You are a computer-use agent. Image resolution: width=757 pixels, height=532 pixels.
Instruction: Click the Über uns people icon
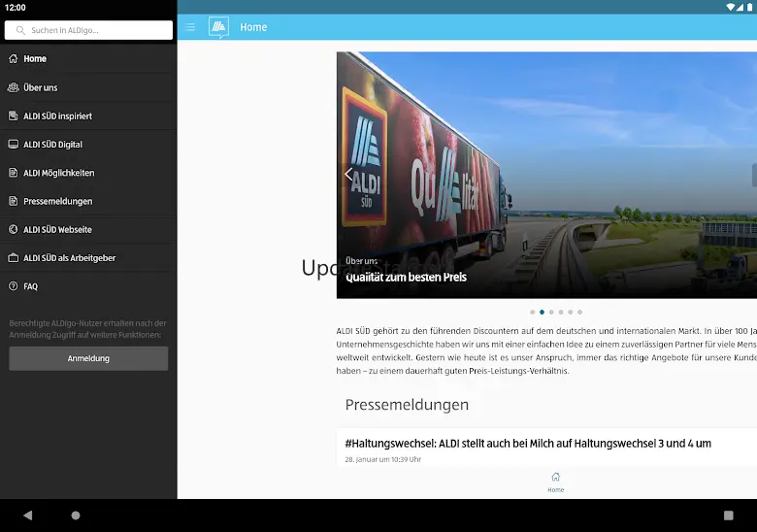click(x=14, y=87)
